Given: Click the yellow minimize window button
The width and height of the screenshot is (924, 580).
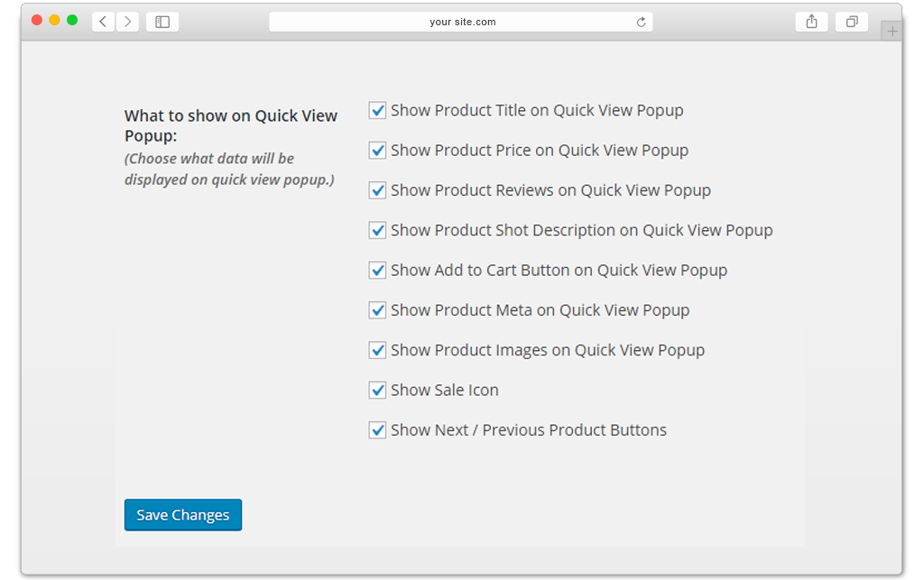Looking at the screenshot, I should 55,20.
